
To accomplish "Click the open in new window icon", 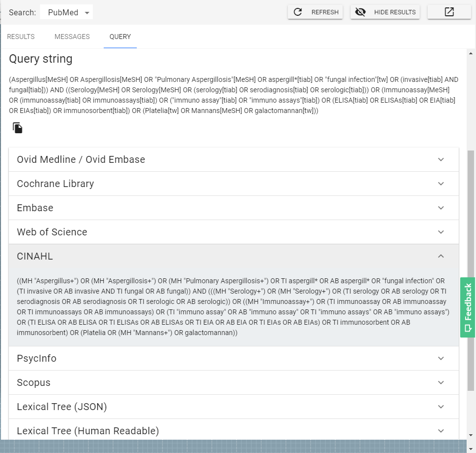I will [x=449, y=12].
